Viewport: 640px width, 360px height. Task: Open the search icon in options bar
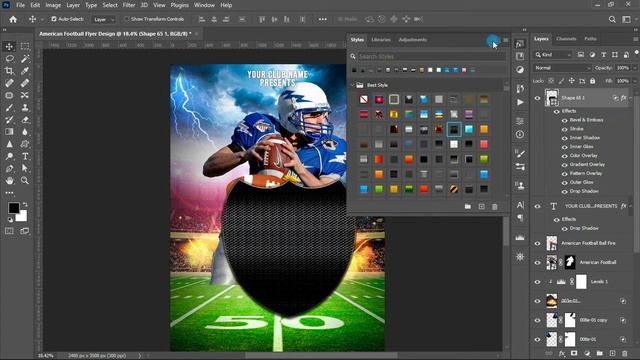612,19
